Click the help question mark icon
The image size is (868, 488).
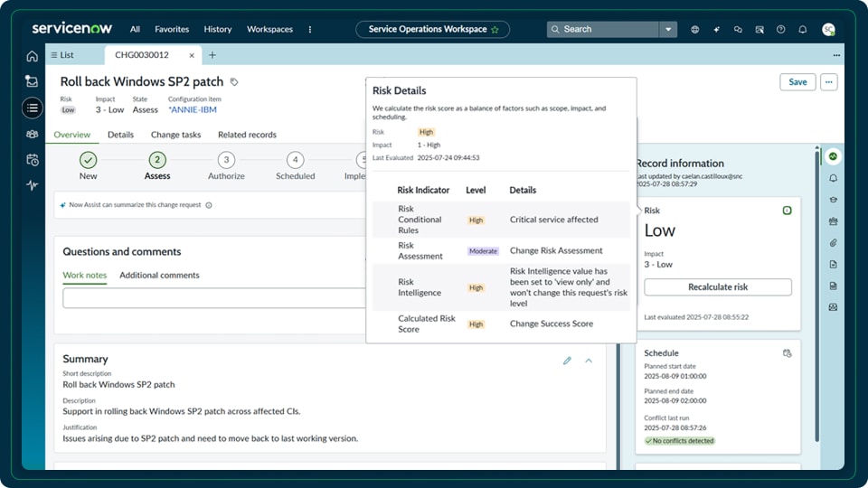[780, 29]
